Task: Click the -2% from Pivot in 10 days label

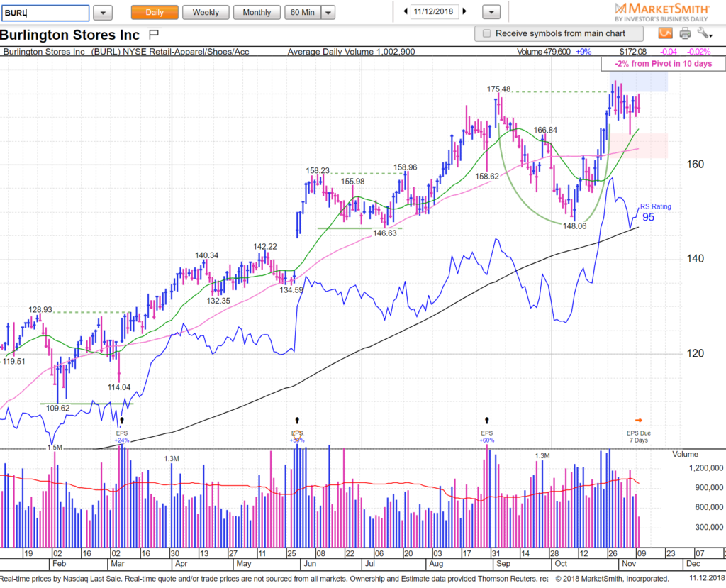Action: (x=663, y=64)
